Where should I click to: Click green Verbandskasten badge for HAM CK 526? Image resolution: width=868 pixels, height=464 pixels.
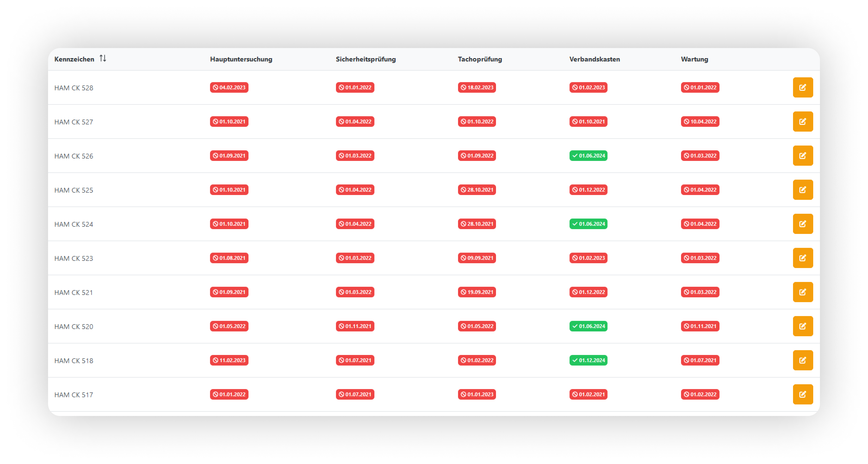(x=588, y=156)
